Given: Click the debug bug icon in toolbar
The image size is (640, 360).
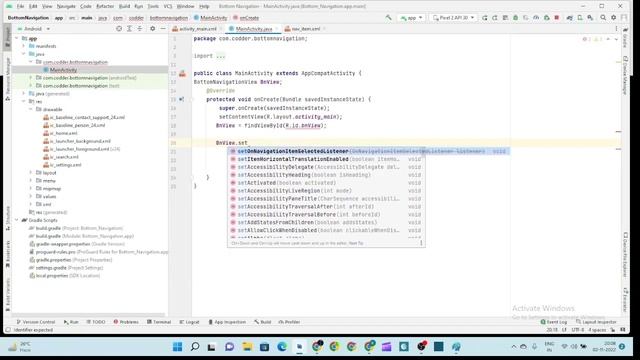Looking at the screenshot, I should click(x=516, y=18).
